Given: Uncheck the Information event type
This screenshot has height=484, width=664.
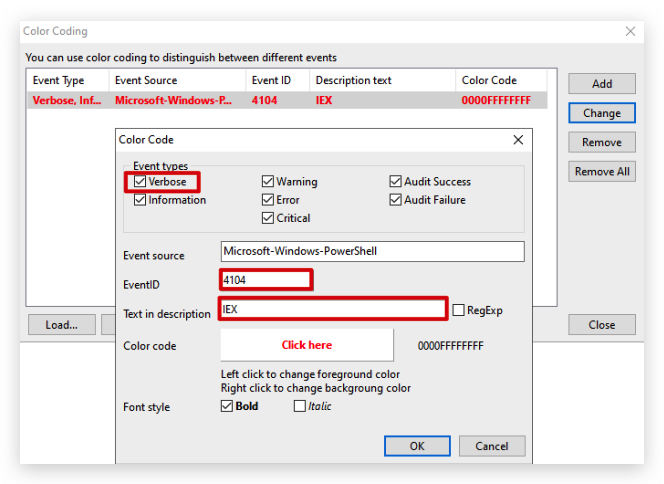Looking at the screenshot, I should click(140, 199).
